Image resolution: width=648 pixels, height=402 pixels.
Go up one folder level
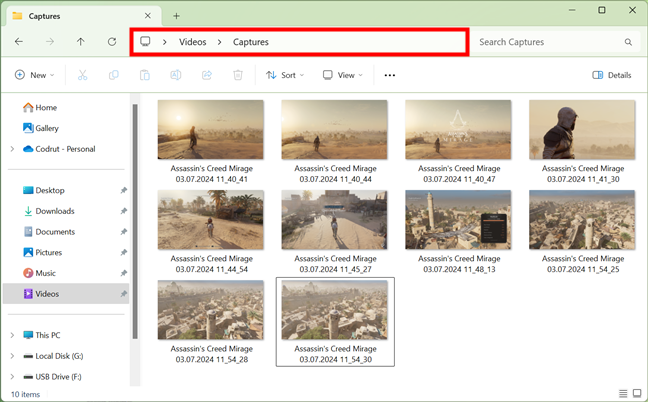[81, 42]
